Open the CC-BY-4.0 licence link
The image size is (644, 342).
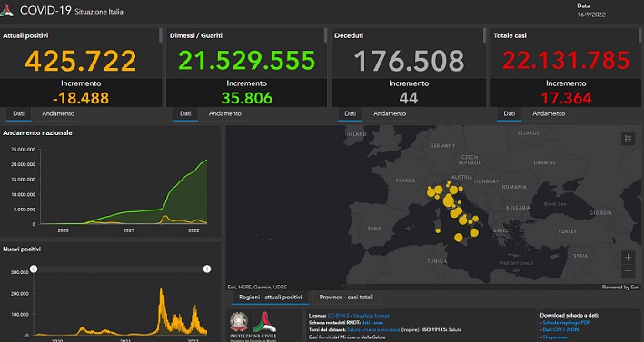click(x=339, y=316)
